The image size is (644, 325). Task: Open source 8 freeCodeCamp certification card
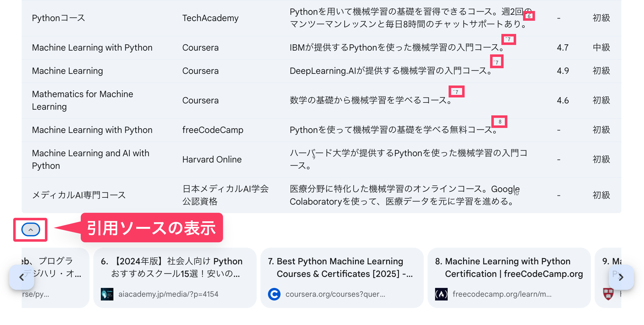509,267
